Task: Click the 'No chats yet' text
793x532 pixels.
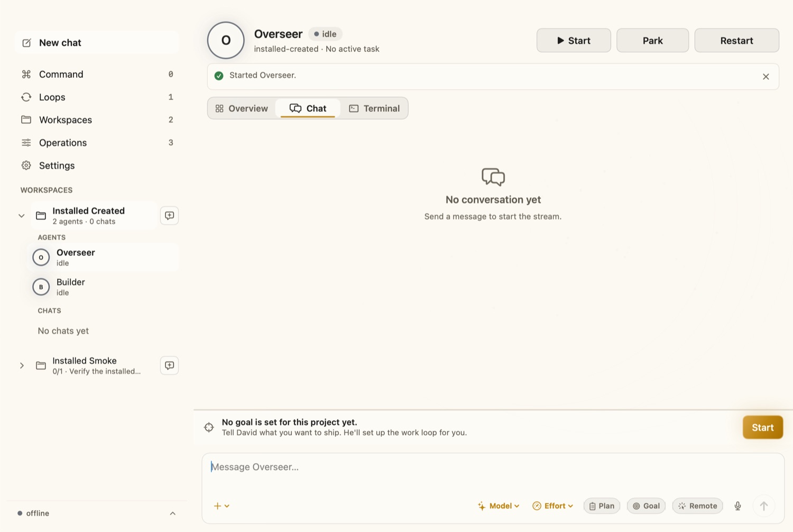Action: click(x=63, y=331)
